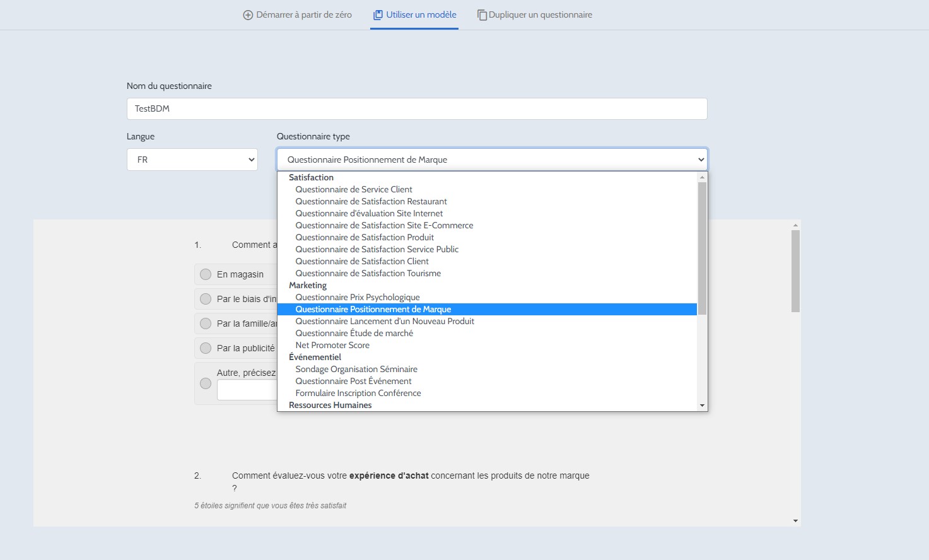Click the text field under "Autre, précisez"

[248, 390]
